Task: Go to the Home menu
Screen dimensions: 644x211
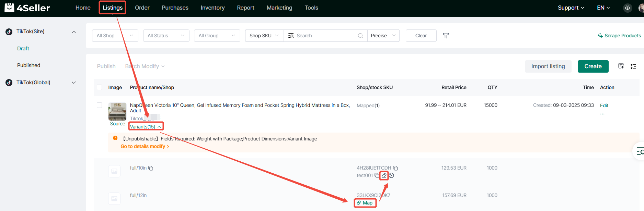Action: 83,8
